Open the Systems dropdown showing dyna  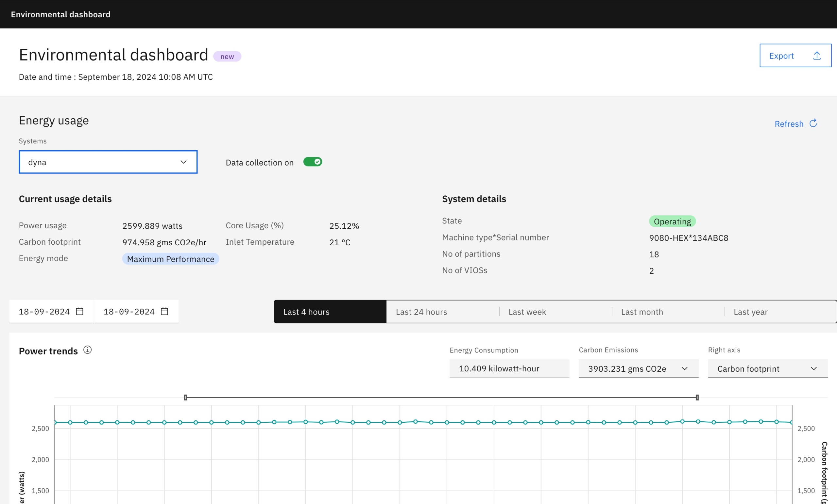pyautogui.click(x=108, y=162)
